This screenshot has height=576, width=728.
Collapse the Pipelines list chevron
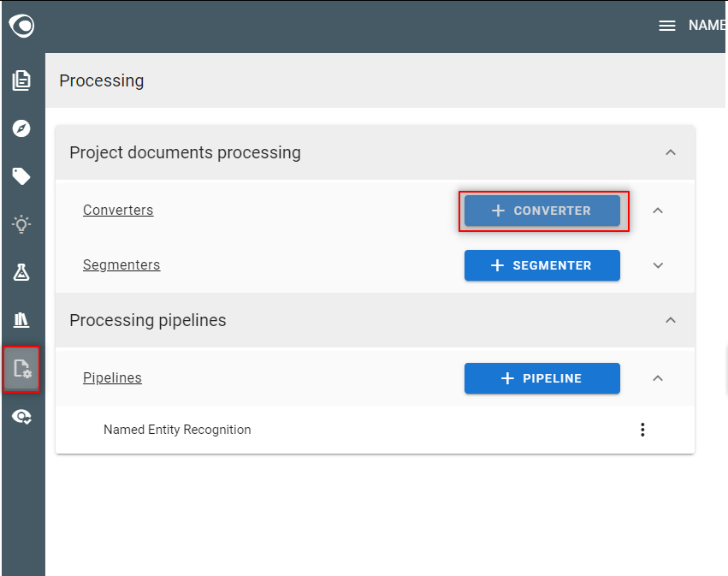658,378
